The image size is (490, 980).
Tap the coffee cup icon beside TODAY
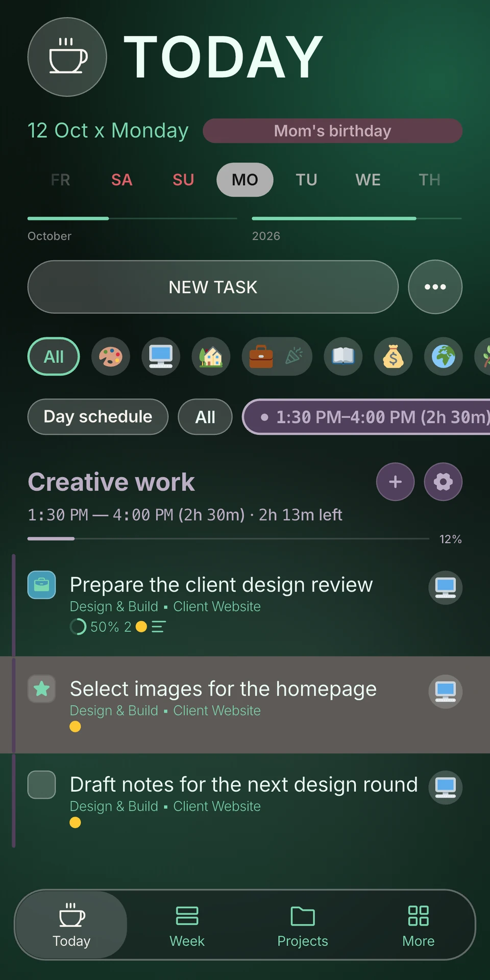67,57
